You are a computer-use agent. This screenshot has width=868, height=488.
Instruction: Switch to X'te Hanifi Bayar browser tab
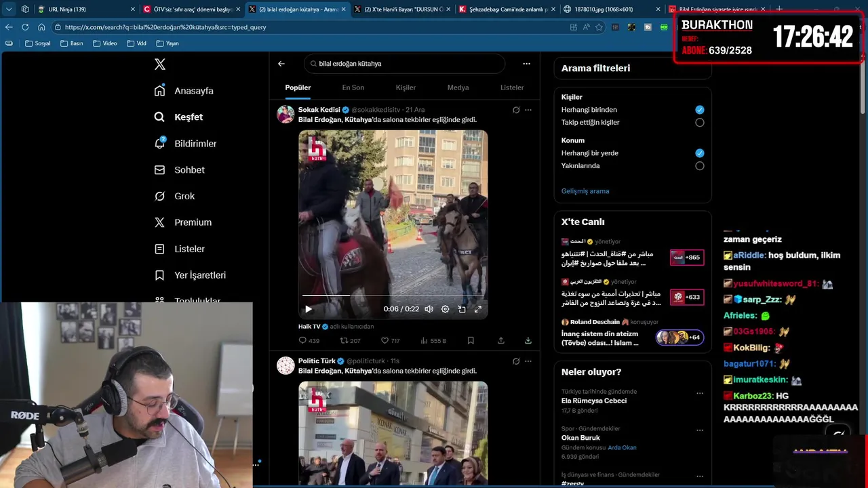pos(401,9)
